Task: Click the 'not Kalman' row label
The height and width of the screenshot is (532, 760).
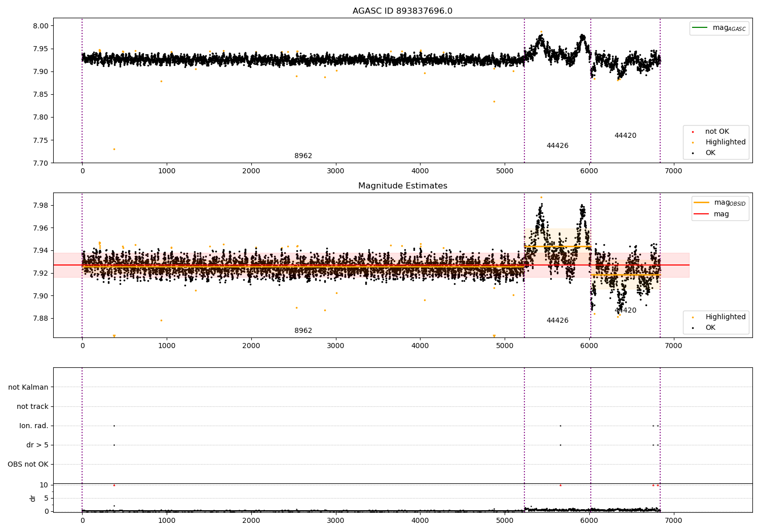Action: coord(28,387)
